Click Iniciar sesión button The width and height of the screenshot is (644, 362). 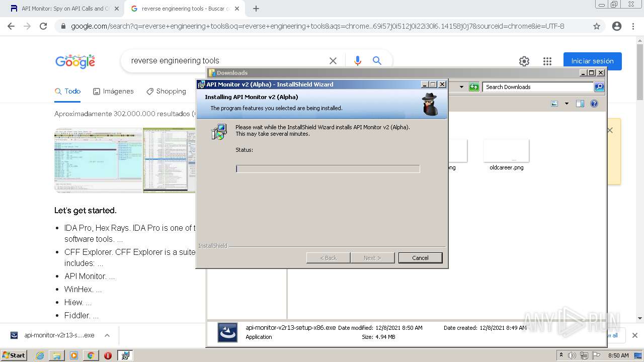[592, 61]
